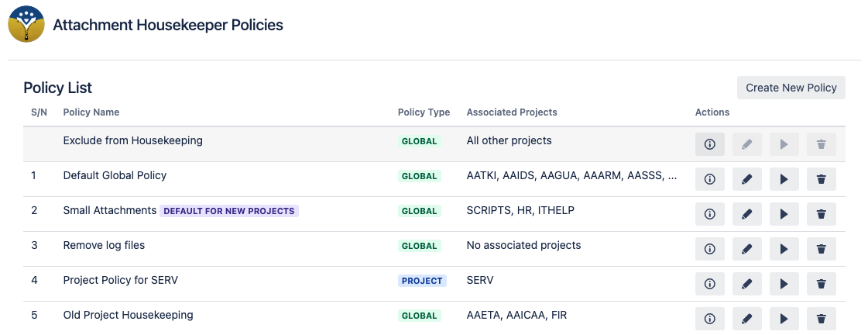Delete the Default Global Policy

click(821, 179)
